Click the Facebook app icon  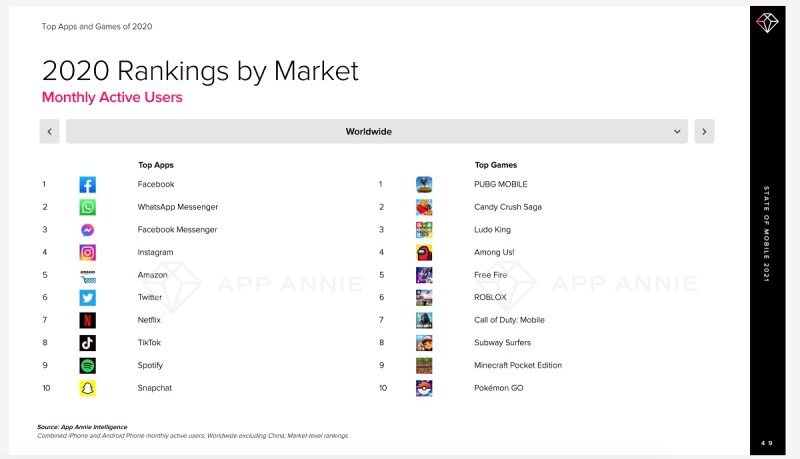[x=87, y=185]
